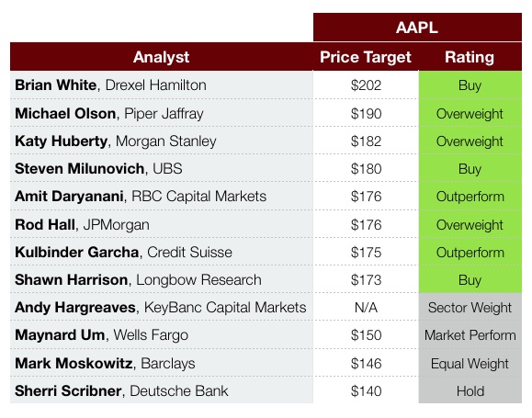Select the Hold rating for Deutsche Bank
This screenshot has width=532, height=418.
[470, 390]
